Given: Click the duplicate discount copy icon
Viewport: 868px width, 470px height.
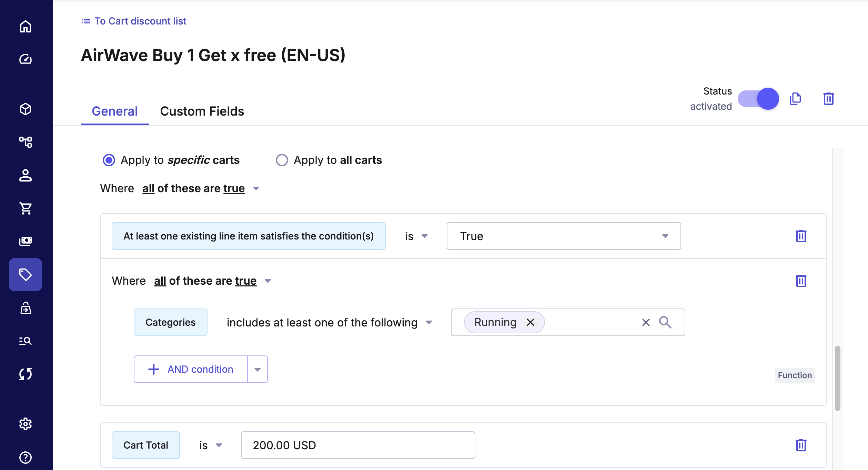Looking at the screenshot, I should pos(795,99).
